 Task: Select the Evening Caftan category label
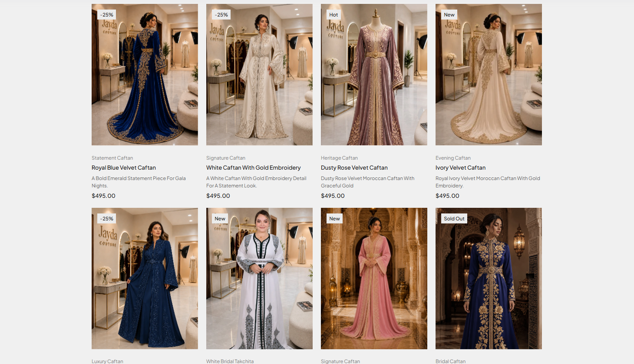click(x=453, y=158)
